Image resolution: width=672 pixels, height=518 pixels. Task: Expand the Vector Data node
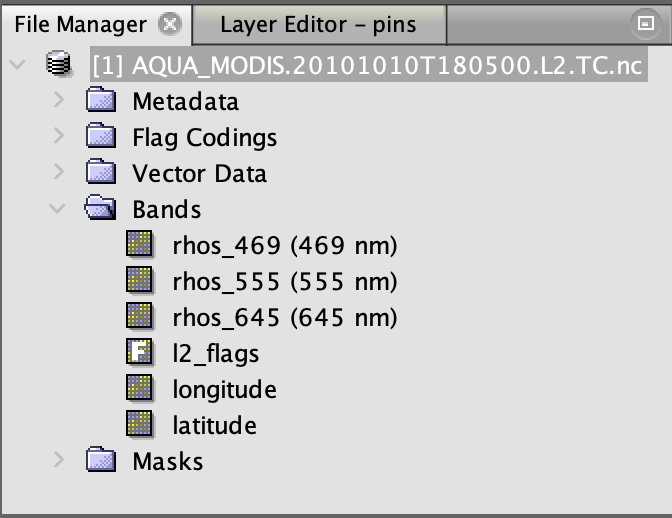coord(59,173)
